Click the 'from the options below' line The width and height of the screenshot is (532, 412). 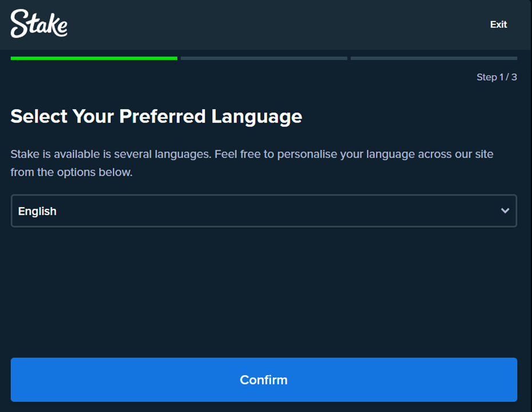pyautogui.click(x=72, y=172)
